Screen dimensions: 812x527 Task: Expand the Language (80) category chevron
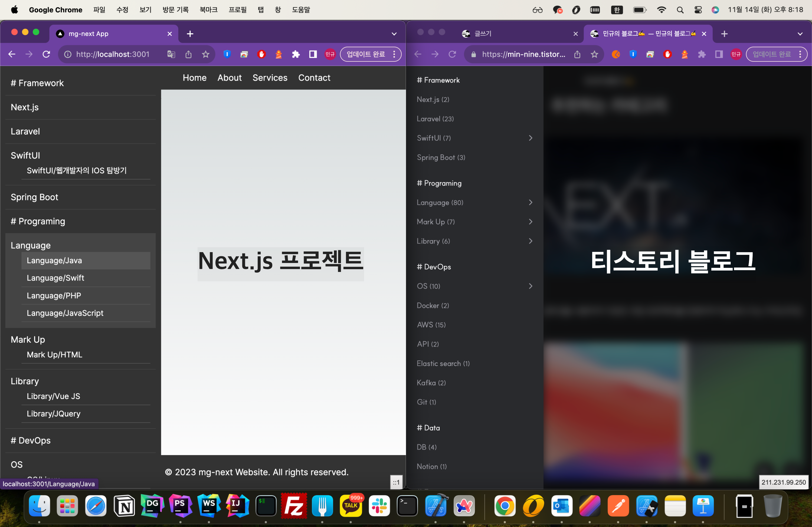click(530, 202)
